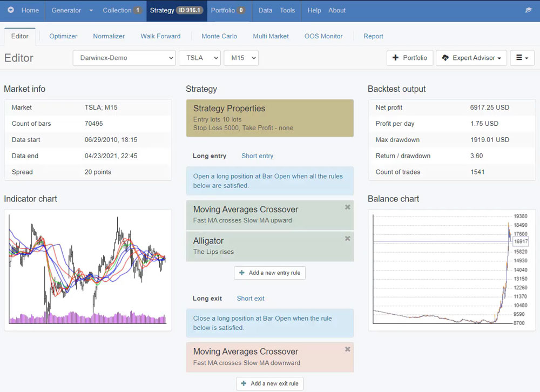Switch to the Short entry rules

coord(257,156)
